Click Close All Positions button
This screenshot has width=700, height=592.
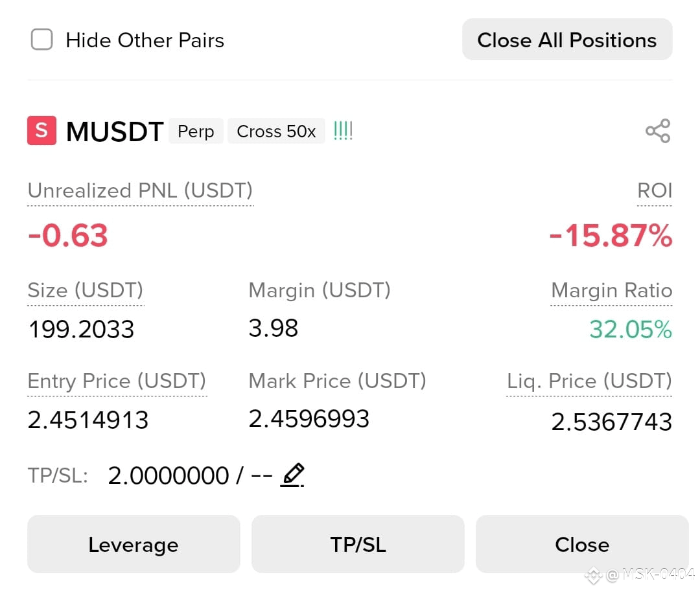tap(567, 40)
